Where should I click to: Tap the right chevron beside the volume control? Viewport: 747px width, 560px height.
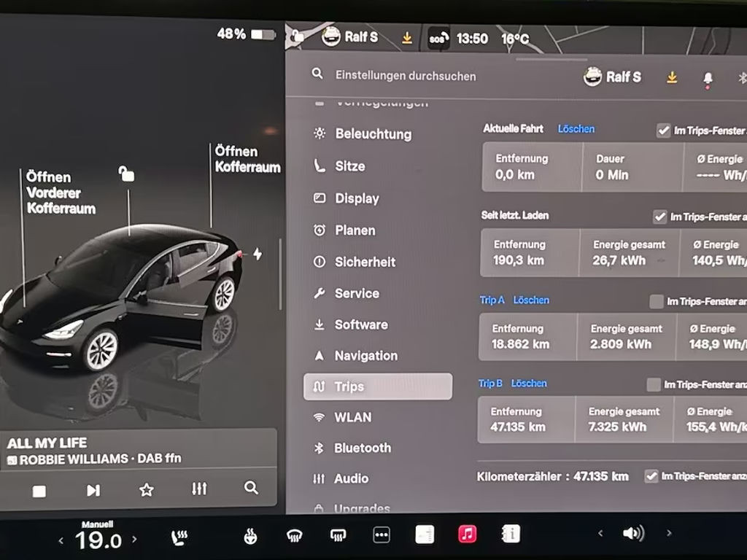(669, 533)
